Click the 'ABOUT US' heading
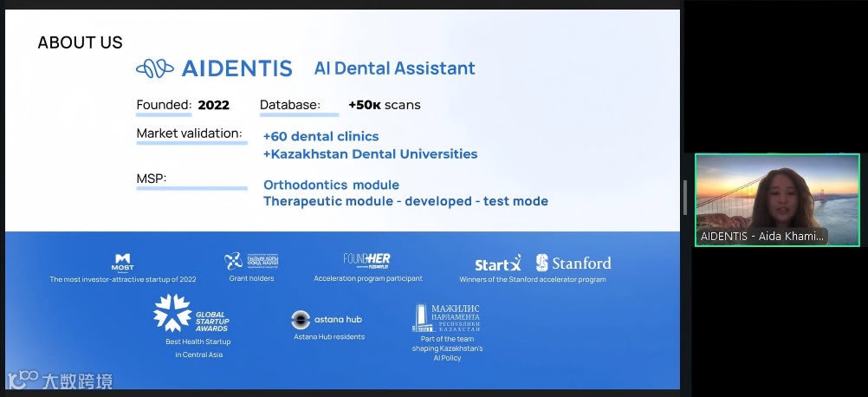 [81, 42]
